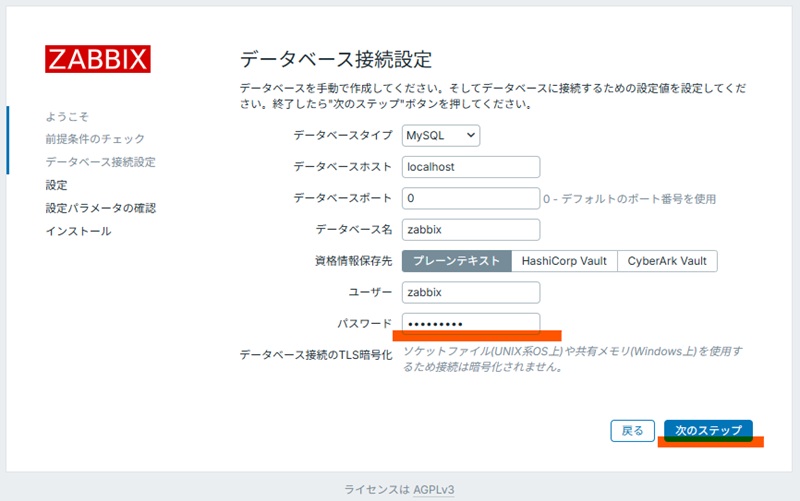This screenshot has width=800, height=501.
Task: Click the データベース名 field containing zabbix
Action: (471, 230)
